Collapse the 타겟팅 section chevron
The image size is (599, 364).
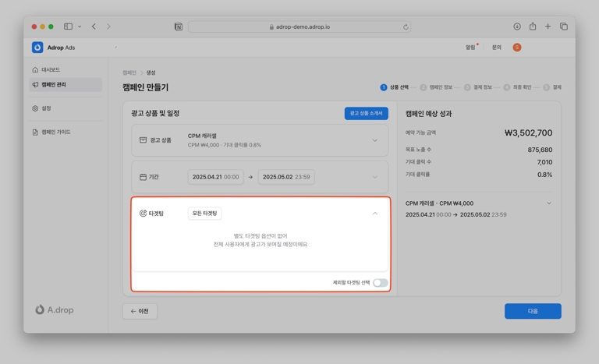(375, 214)
